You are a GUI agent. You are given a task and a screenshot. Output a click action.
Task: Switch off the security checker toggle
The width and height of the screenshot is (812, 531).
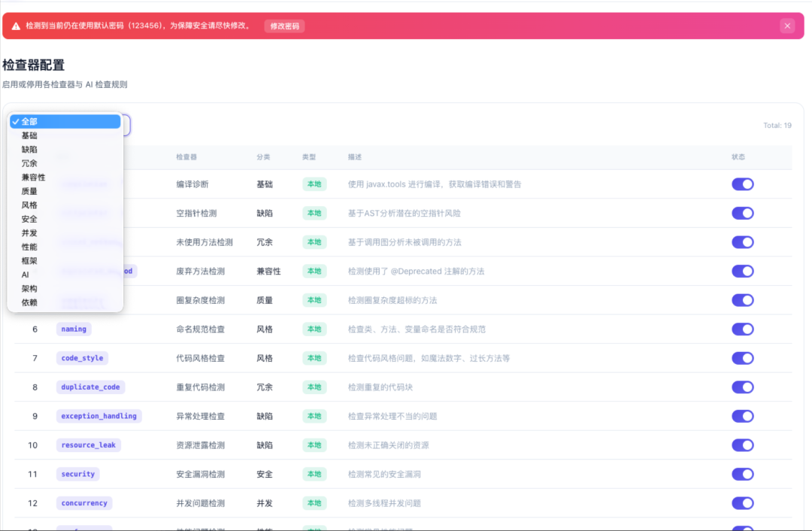coord(743,474)
